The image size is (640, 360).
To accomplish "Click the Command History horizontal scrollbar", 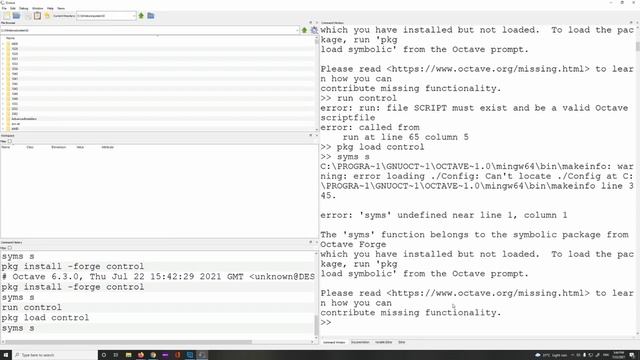I will tap(129, 342).
